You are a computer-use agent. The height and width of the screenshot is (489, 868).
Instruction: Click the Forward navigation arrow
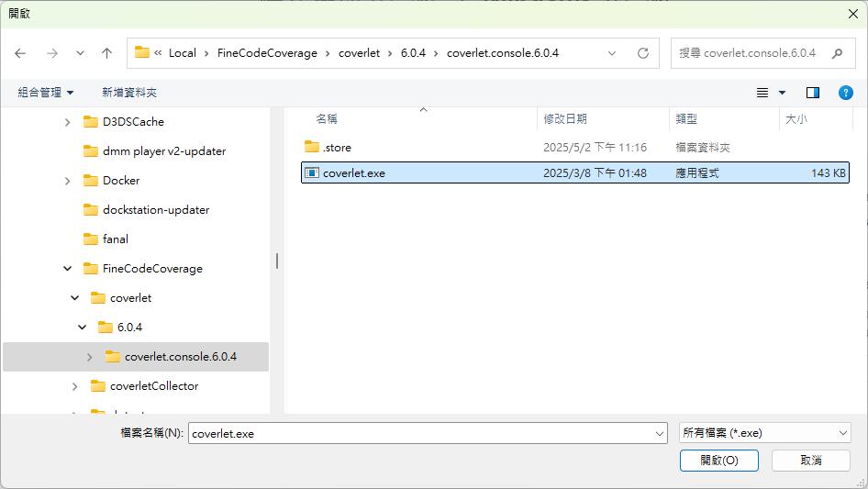point(52,53)
